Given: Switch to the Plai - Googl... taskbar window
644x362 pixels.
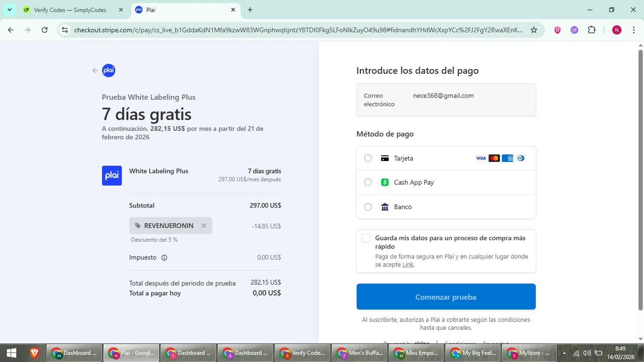Looking at the screenshot, I should coord(131,353).
